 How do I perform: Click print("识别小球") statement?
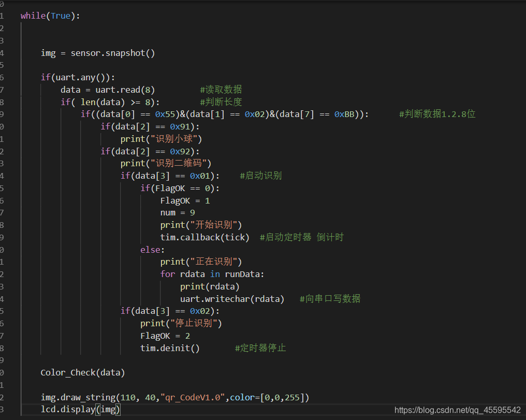pyautogui.click(x=161, y=139)
